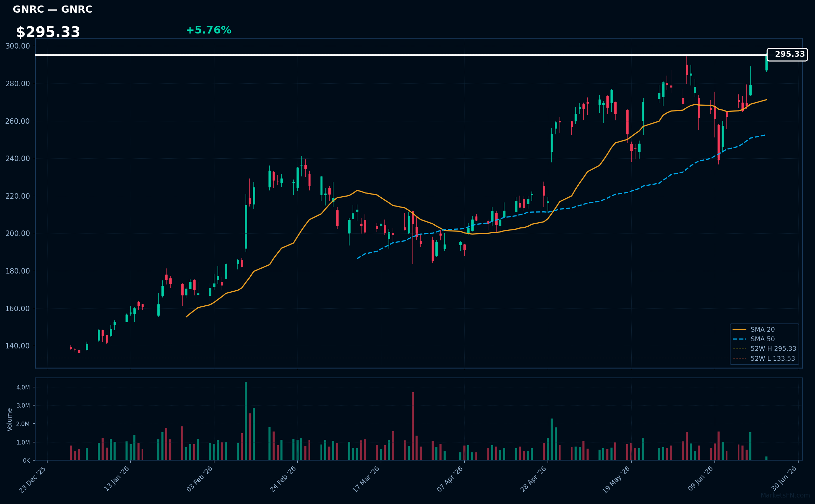The image size is (815, 504).
Task: Click the tallest green volume bar above 4.0M
Action: pyautogui.click(x=246, y=421)
